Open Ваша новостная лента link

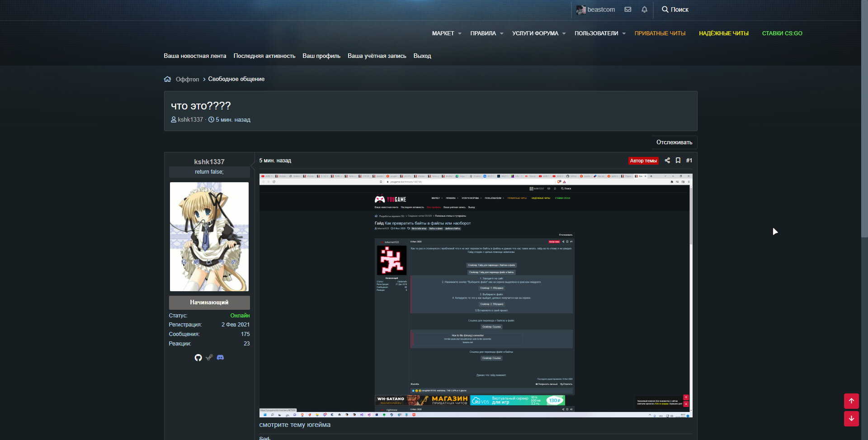(x=195, y=56)
